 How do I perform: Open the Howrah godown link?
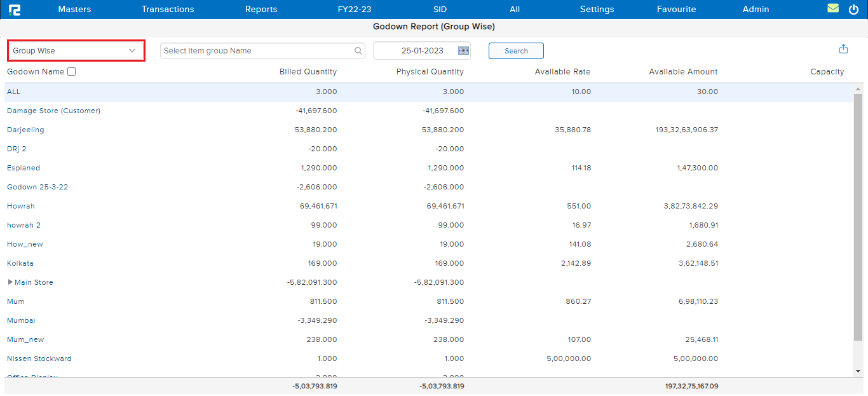pyautogui.click(x=21, y=206)
